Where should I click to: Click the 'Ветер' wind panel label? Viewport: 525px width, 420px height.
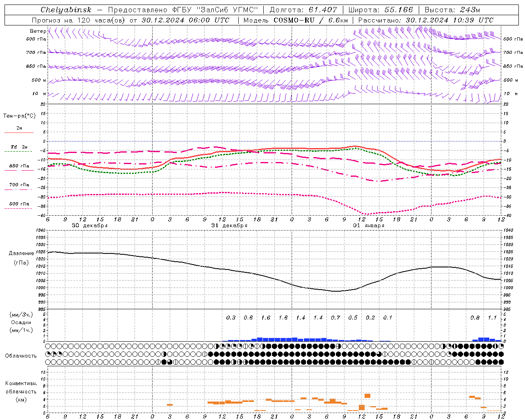click(x=38, y=31)
